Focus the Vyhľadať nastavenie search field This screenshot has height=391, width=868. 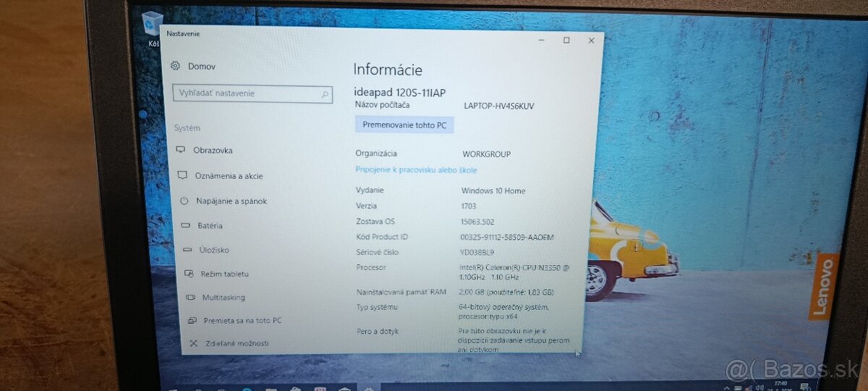click(252, 93)
